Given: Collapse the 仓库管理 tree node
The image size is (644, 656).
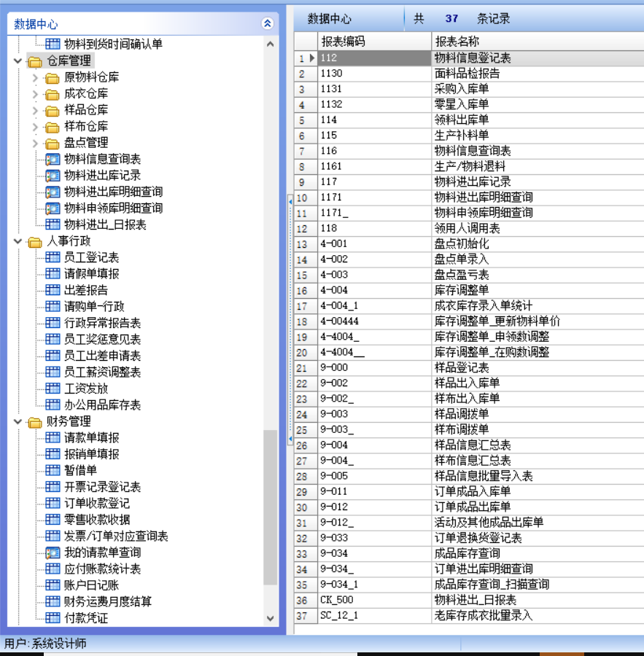Looking at the screenshot, I should (18, 61).
